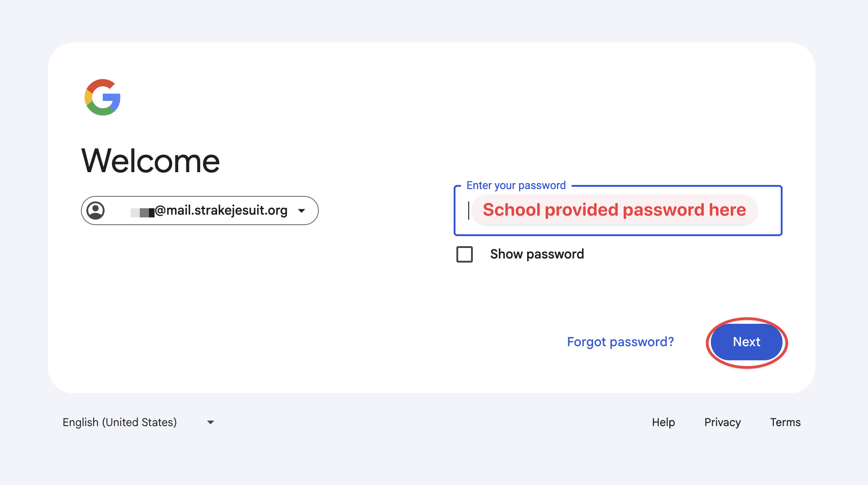This screenshot has width=868, height=485.
Task: Open the English (United States) language selector
Action: coord(120,422)
